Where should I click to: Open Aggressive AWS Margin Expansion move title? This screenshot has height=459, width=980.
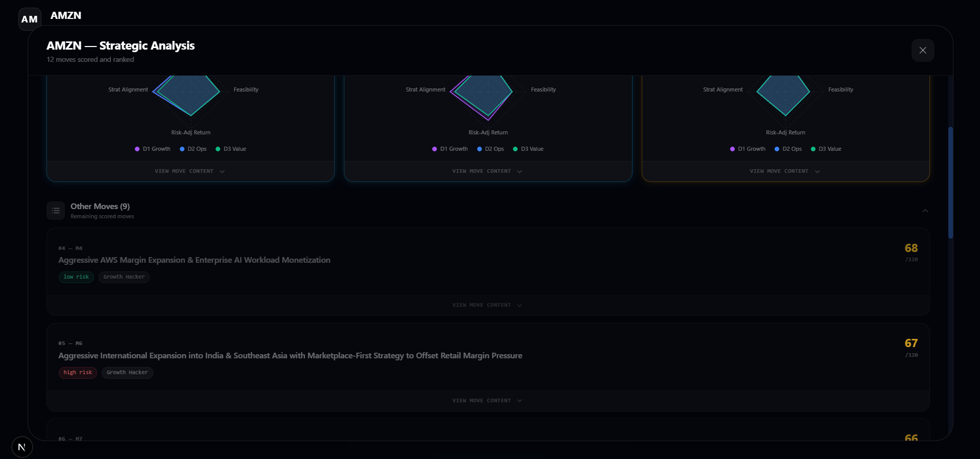[194, 260]
